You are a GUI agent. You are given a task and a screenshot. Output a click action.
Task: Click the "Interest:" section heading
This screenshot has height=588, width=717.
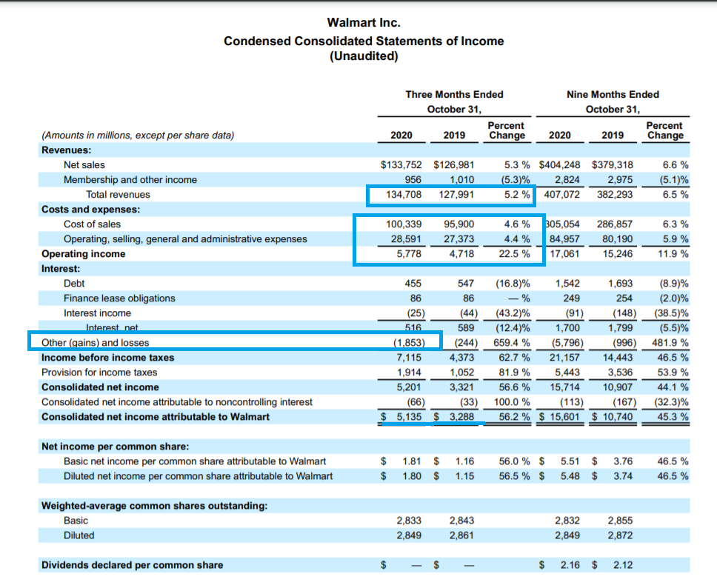point(61,268)
